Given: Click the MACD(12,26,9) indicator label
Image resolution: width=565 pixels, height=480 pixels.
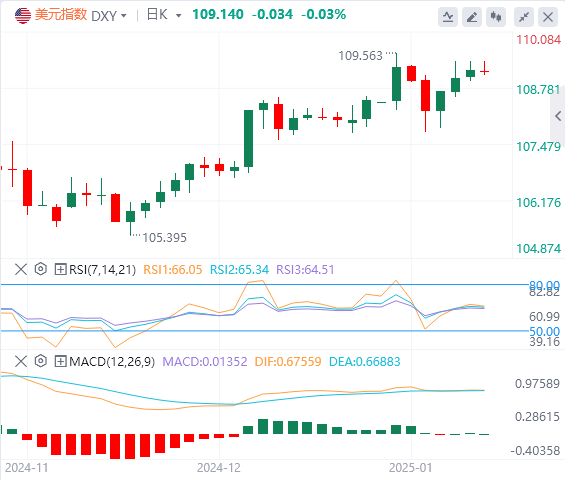Looking at the screenshot, I should [x=112, y=361].
